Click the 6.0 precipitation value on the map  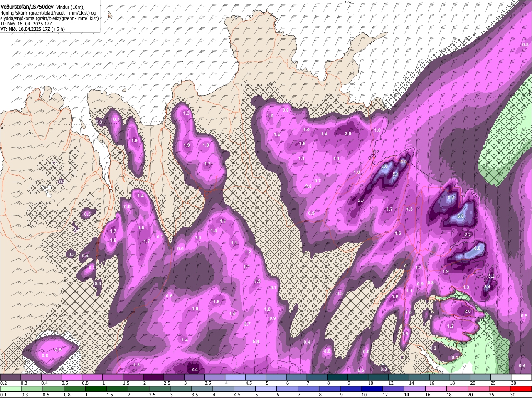coord(477,248)
